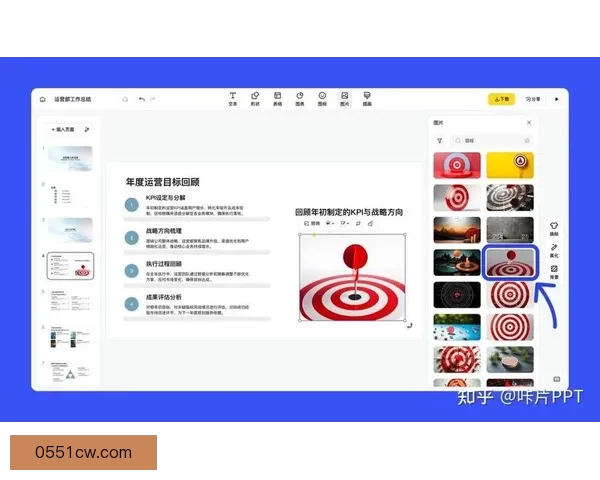Open the crop dropdown in image toolbar

[x=344, y=223]
